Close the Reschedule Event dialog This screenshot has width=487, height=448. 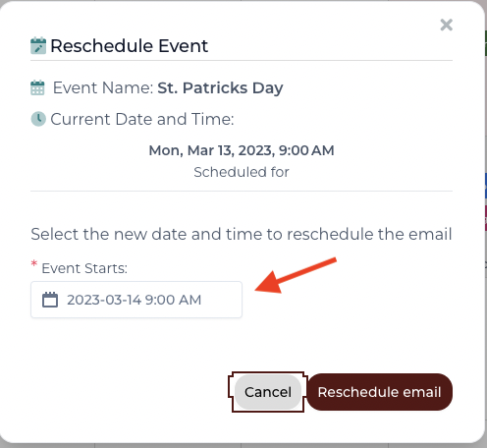point(446,25)
